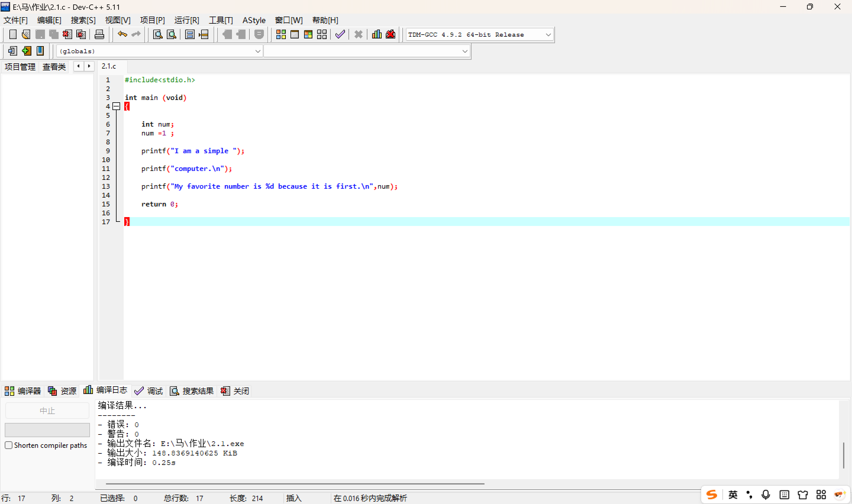
Task: Click the Profile analysis bar chart icon
Action: [x=377, y=34]
